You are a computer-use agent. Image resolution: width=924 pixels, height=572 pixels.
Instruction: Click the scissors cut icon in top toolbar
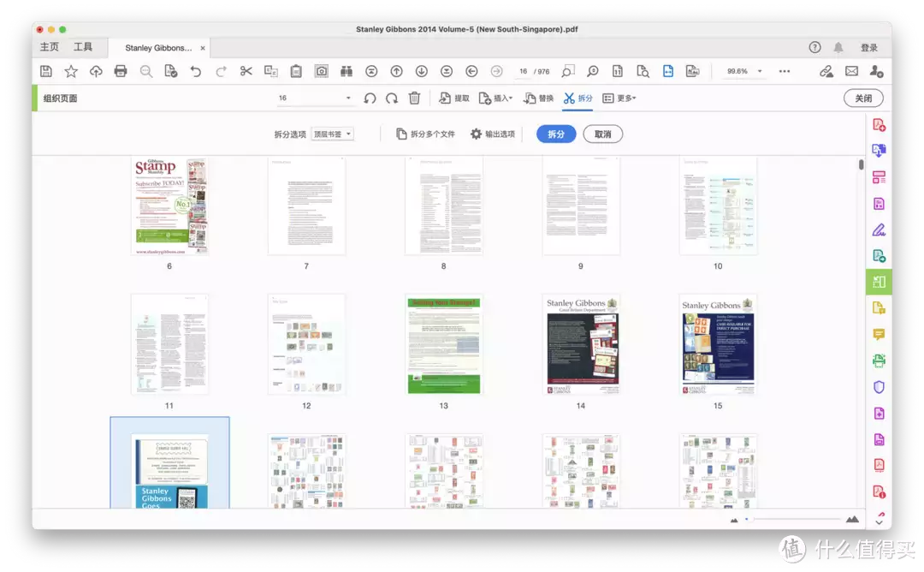click(x=246, y=71)
